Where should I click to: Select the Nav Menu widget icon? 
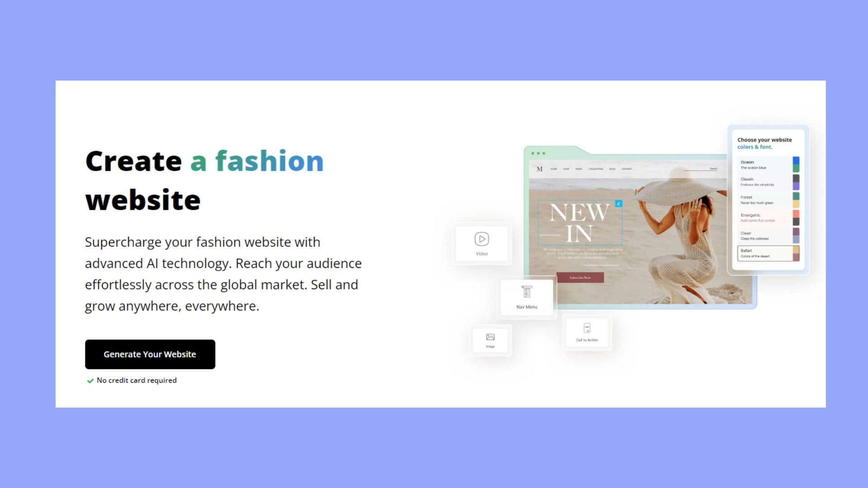coord(527,292)
